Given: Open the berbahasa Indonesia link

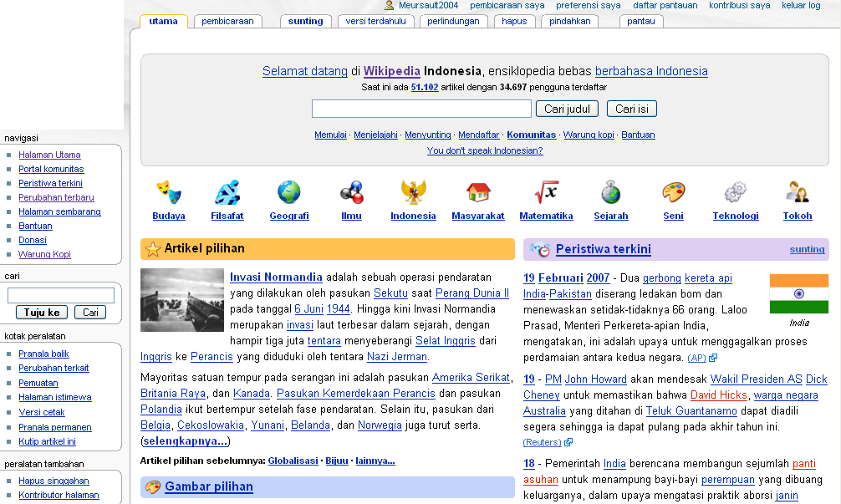Looking at the screenshot, I should click(651, 71).
